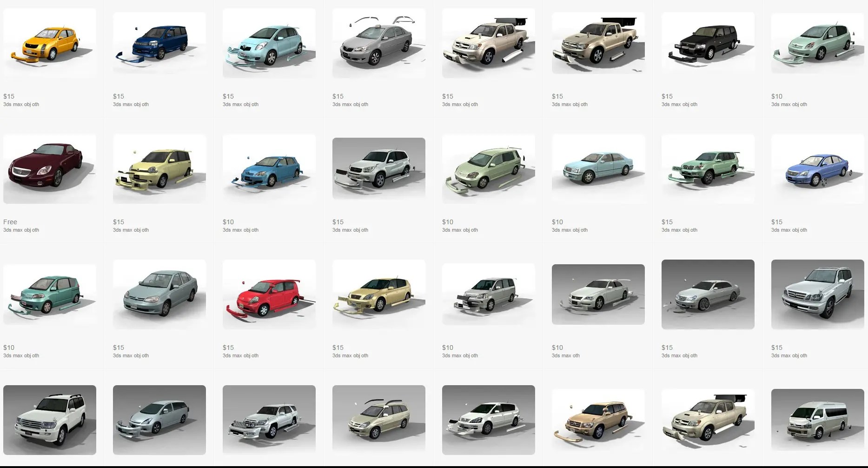The width and height of the screenshot is (868, 468).
Task: Click the Free label under the maroon coupe
Action: [x=10, y=222]
